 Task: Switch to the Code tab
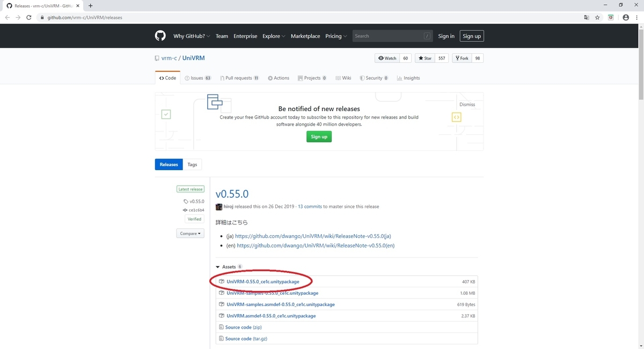[168, 78]
